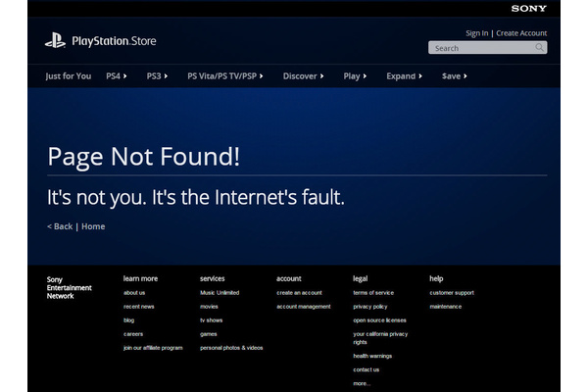Click the PlayStation Store title text
588x392 pixels.
114,41
